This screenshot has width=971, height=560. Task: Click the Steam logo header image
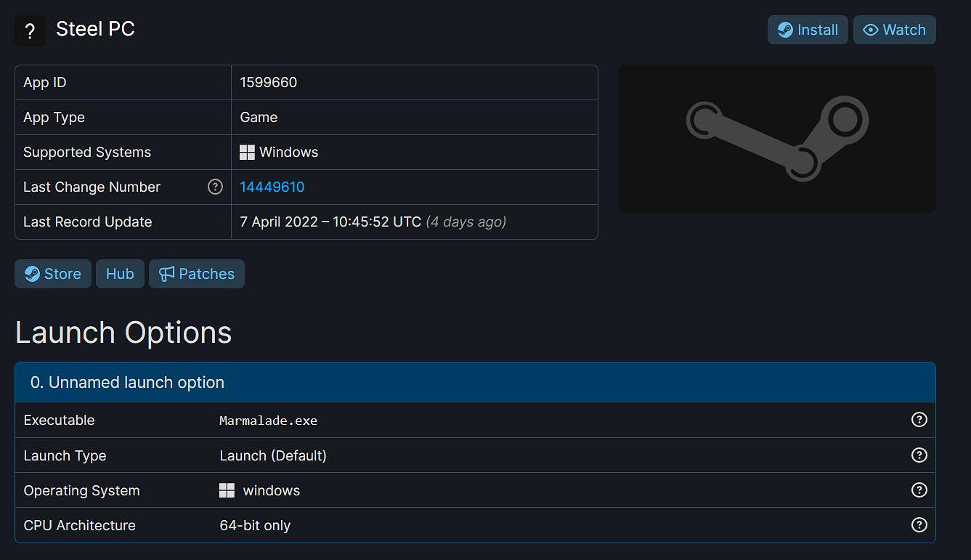click(x=777, y=138)
